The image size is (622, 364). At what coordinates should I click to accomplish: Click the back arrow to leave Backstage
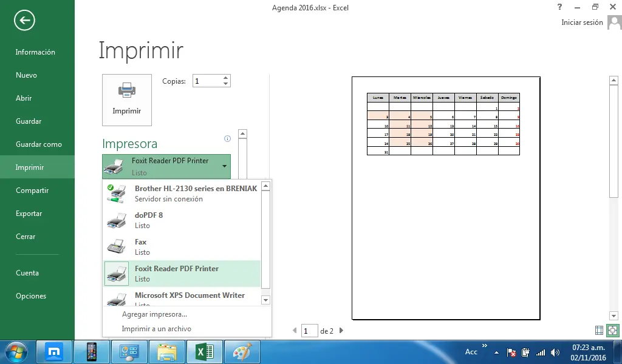tap(24, 20)
